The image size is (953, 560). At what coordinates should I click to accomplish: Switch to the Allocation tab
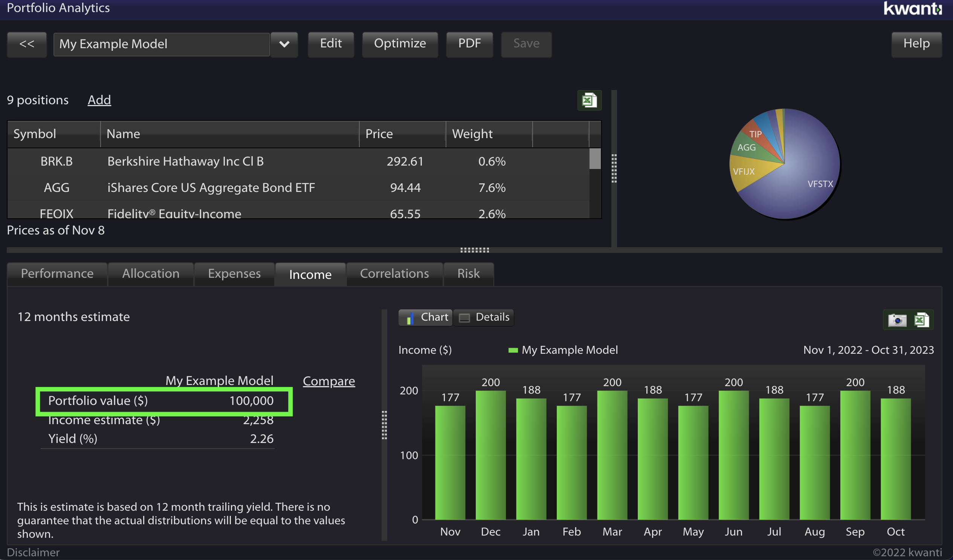pos(151,274)
